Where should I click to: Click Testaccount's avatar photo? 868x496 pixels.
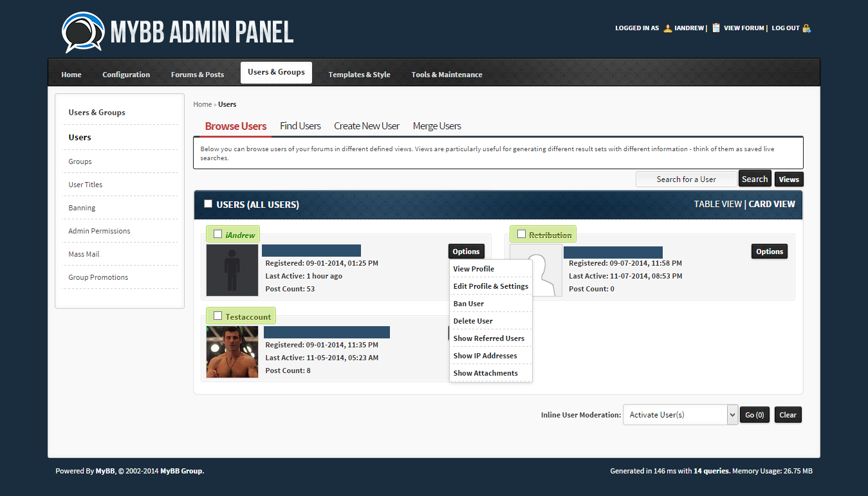(232, 352)
